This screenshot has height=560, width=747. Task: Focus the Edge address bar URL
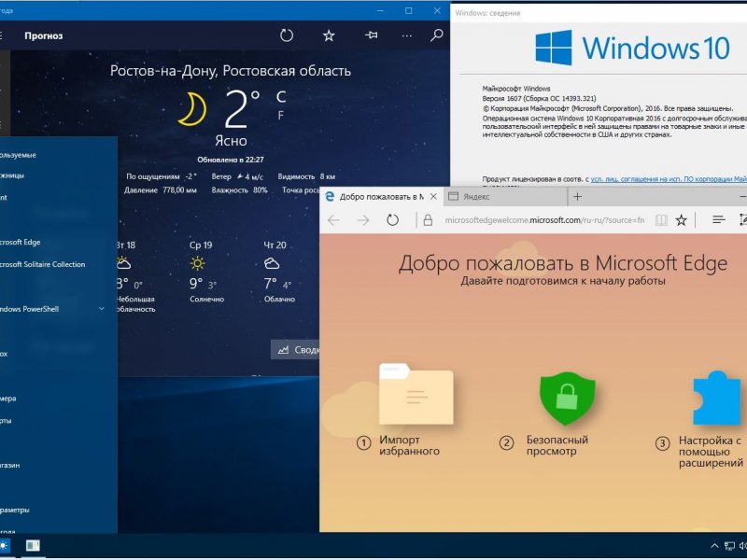point(544,220)
